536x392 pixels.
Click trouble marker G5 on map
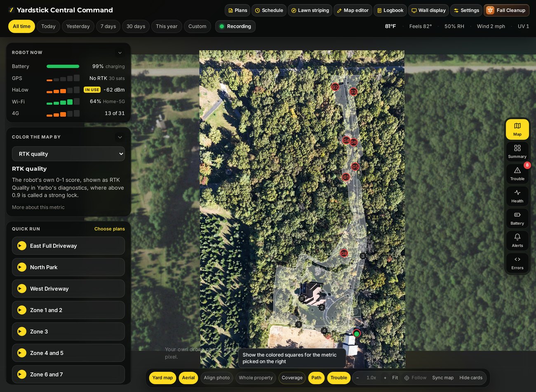[x=355, y=167]
